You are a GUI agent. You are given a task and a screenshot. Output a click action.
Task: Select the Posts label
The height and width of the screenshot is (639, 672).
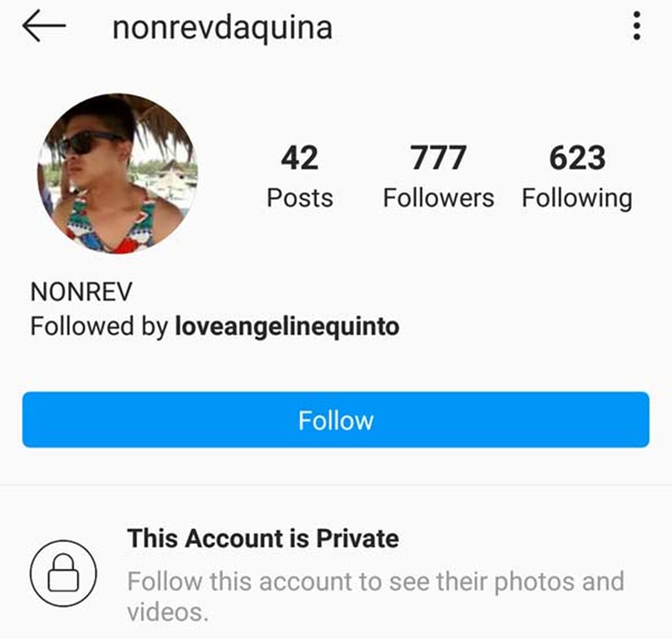point(299,198)
